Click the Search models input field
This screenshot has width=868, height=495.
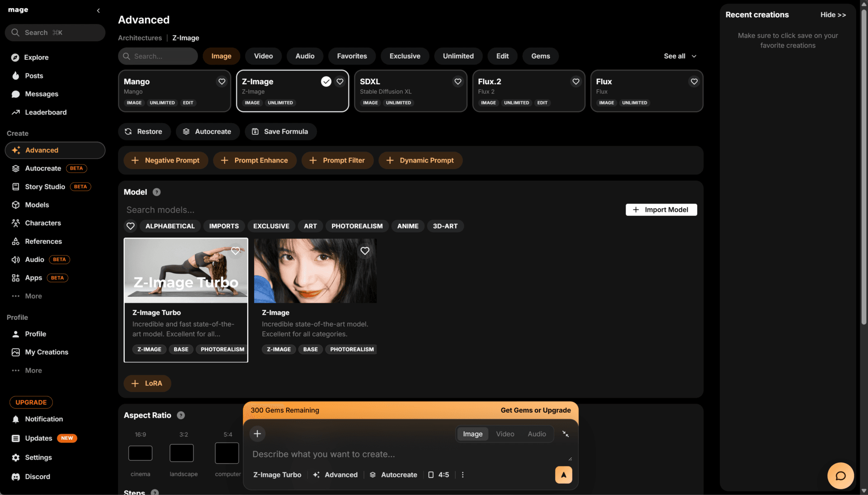(x=371, y=210)
